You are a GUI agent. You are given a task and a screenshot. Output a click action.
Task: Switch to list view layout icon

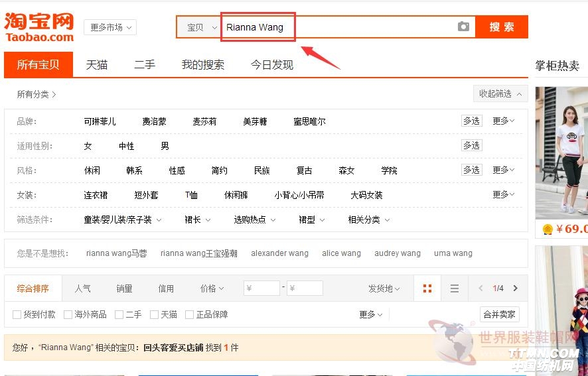pyautogui.click(x=455, y=288)
